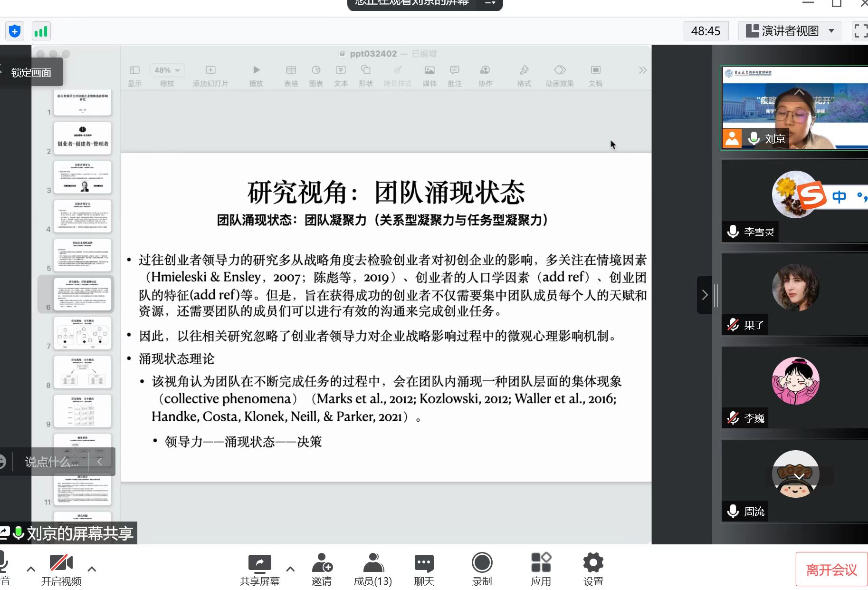Click the Lock Screen button

pos(31,73)
